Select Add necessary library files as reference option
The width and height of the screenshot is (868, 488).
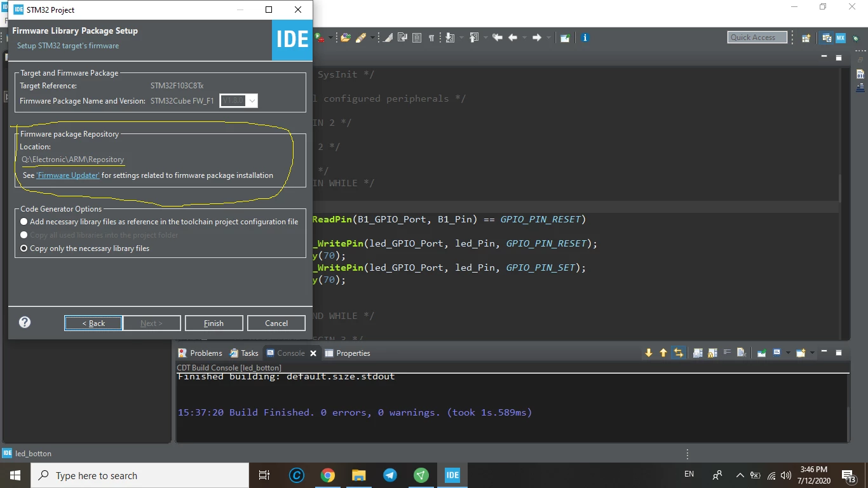click(159, 222)
